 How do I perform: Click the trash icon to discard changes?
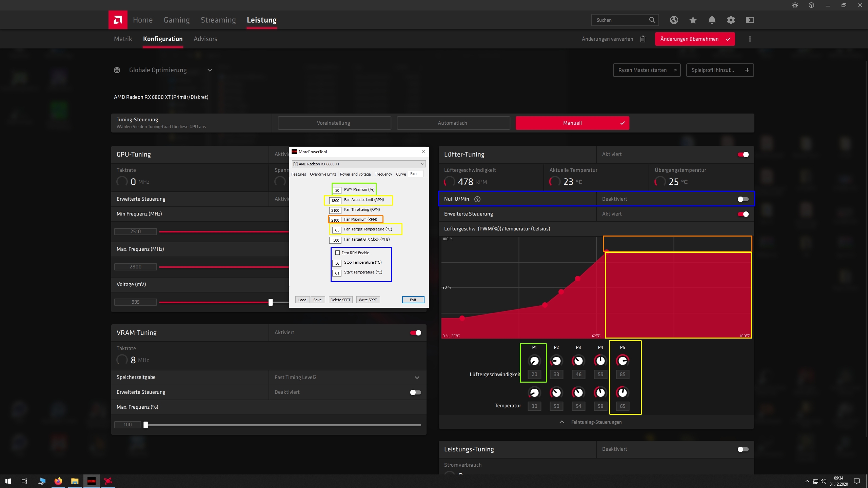(643, 39)
